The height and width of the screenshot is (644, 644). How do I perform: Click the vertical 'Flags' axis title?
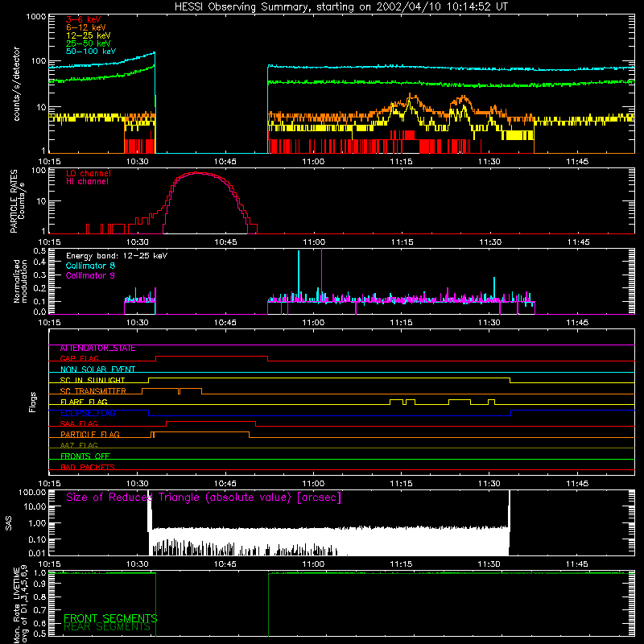[33, 402]
